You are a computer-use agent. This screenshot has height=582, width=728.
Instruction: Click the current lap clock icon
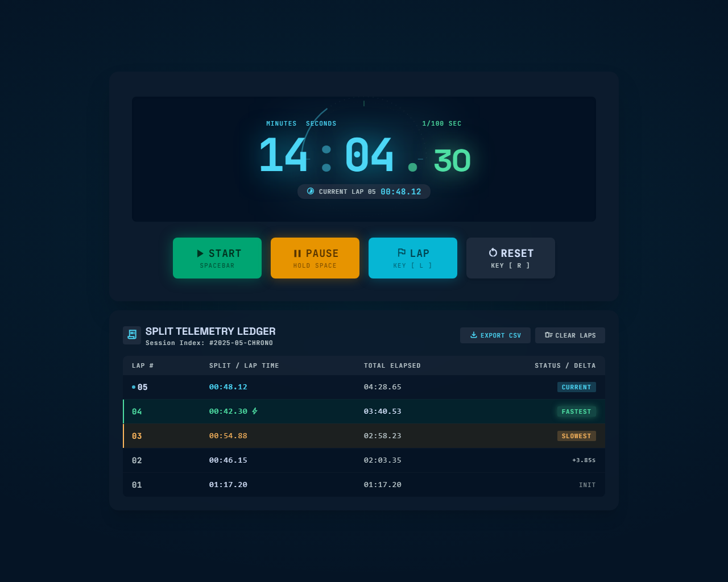(311, 191)
